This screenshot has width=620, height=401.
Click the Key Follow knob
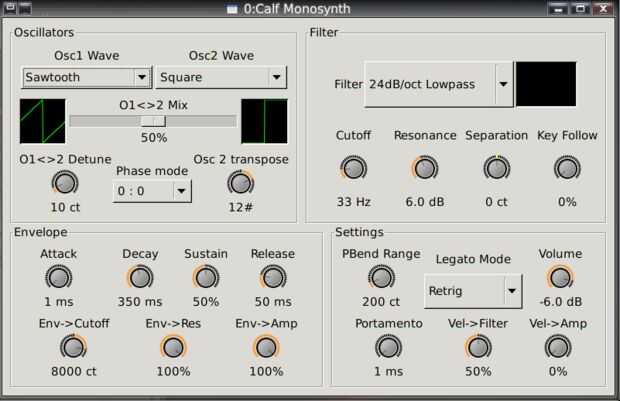pyautogui.click(x=567, y=168)
